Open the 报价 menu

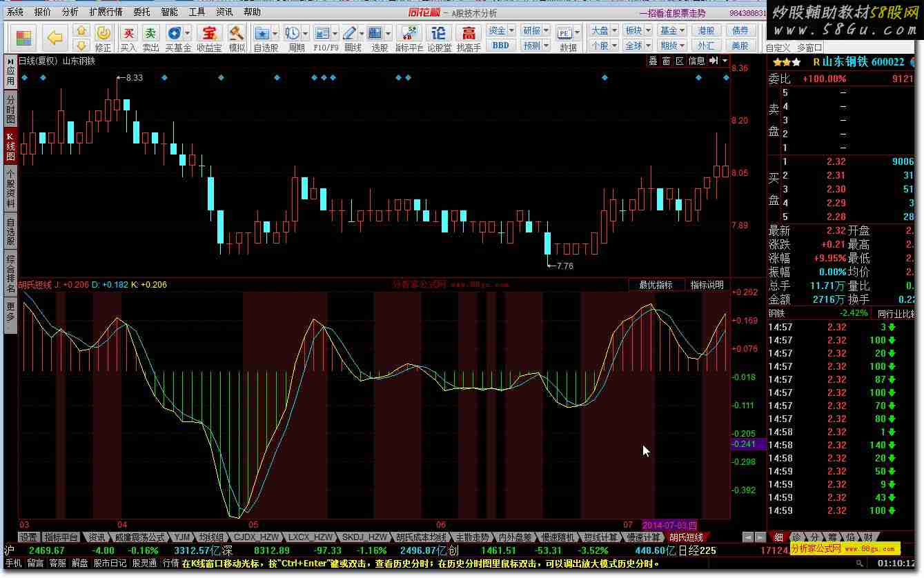42,12
